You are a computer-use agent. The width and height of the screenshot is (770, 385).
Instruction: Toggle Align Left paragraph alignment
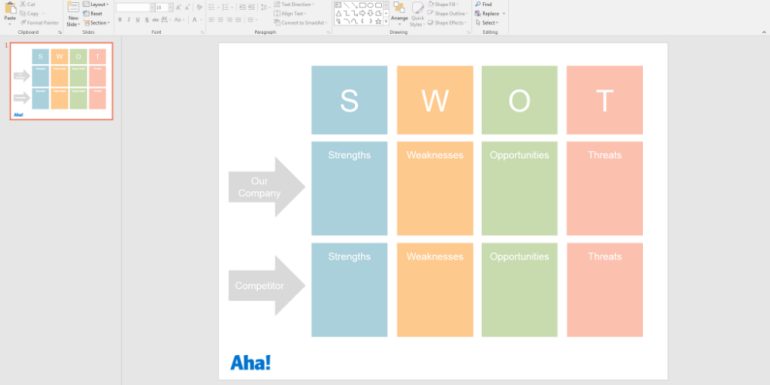(211, 20)
